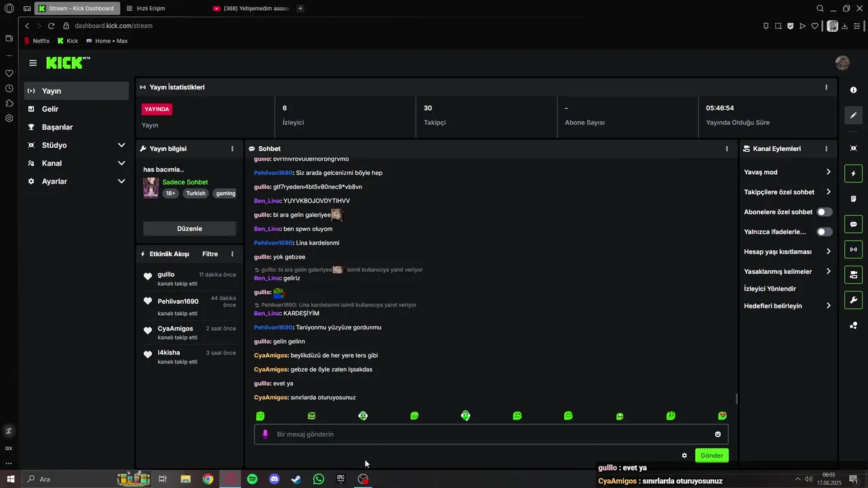Open the emoji picker in message box
Image resolution: width=868 pixels, height=488 pixels.
717,434
